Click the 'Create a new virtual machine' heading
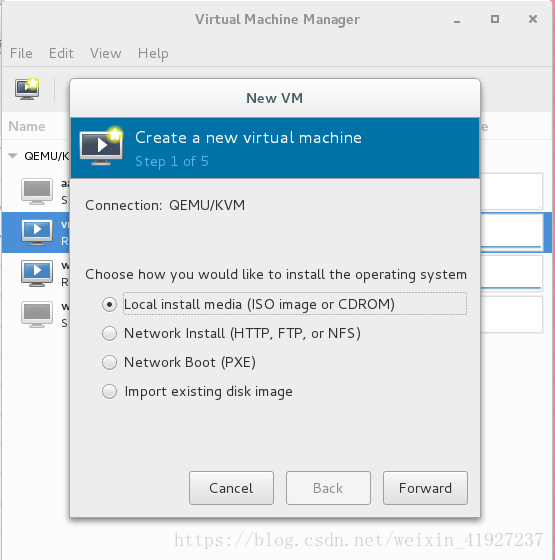Screen dimensions: 555x560 (x=249, y=138)
